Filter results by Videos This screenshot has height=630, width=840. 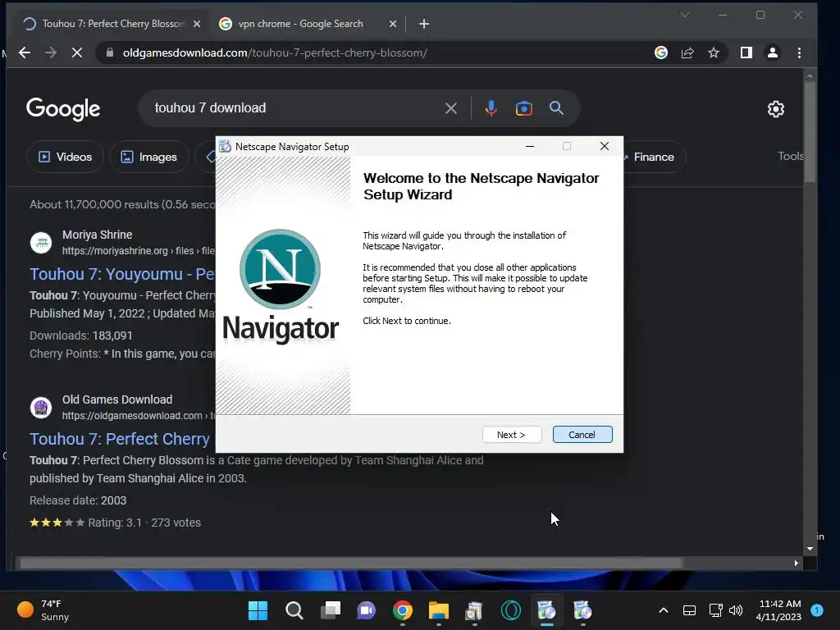[65, 157]
